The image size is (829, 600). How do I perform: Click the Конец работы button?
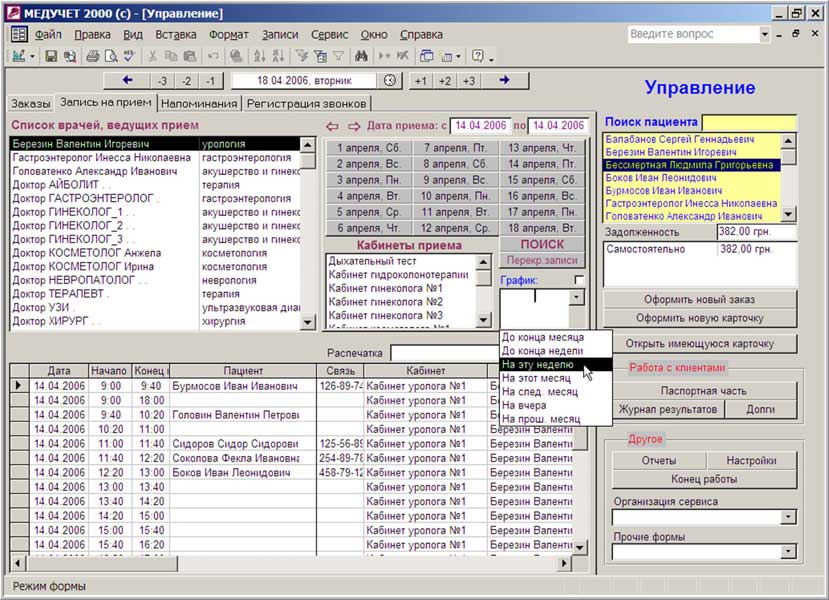click(x=704, y=479)
